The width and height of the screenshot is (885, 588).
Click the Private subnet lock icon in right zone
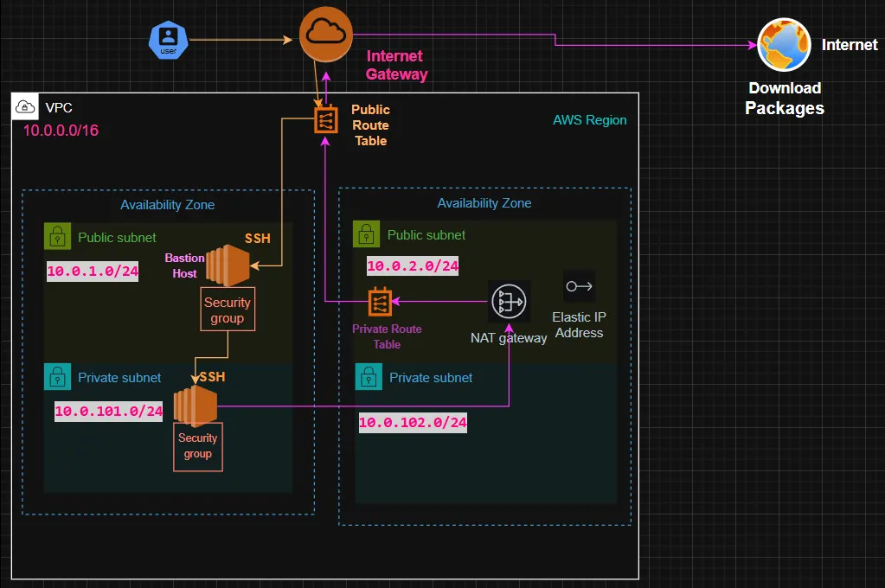[x=368, y=377]
